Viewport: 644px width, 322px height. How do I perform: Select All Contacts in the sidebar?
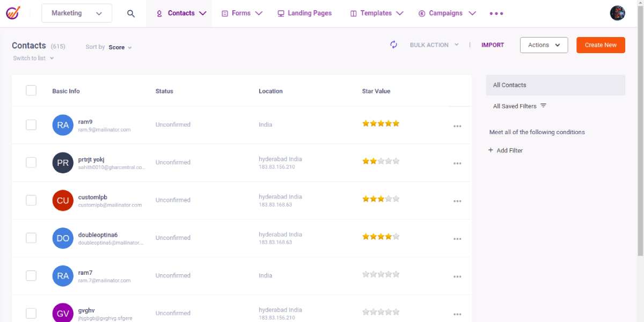[509, 85]
